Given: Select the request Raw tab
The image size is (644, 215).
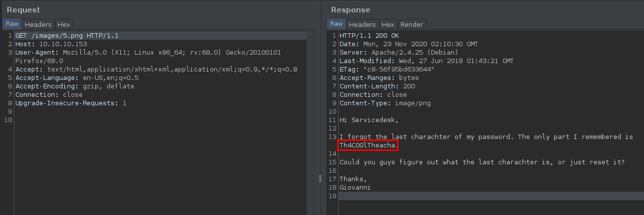Looking at the screenshot, I should [12, 24].
